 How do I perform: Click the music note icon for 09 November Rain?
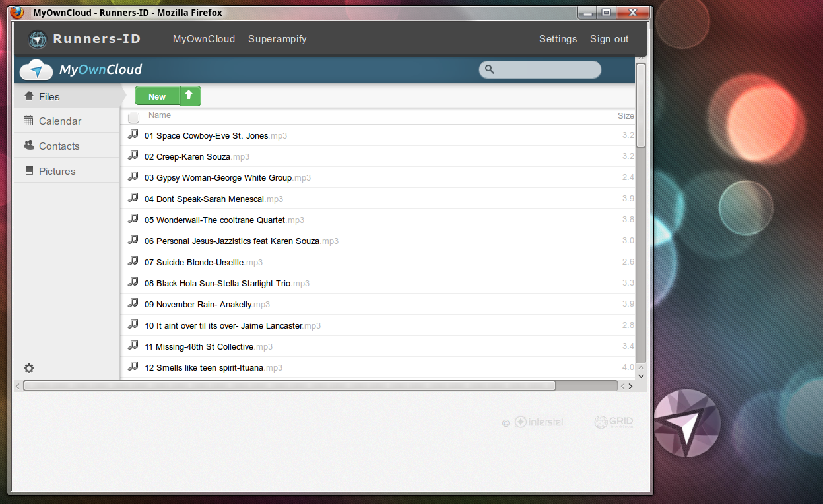[x=133, y=303]
